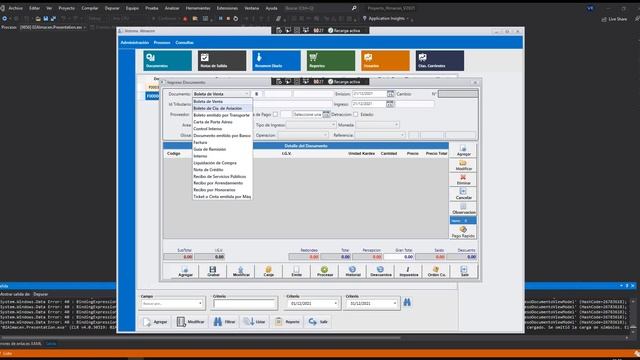
Task: Expand the Moneda dropdown
Action: pos(396,125)
